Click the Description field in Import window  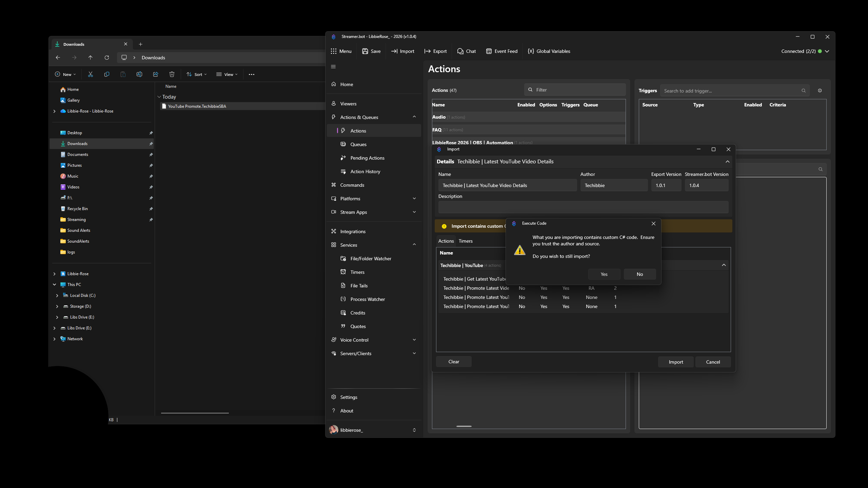(583, 207)
